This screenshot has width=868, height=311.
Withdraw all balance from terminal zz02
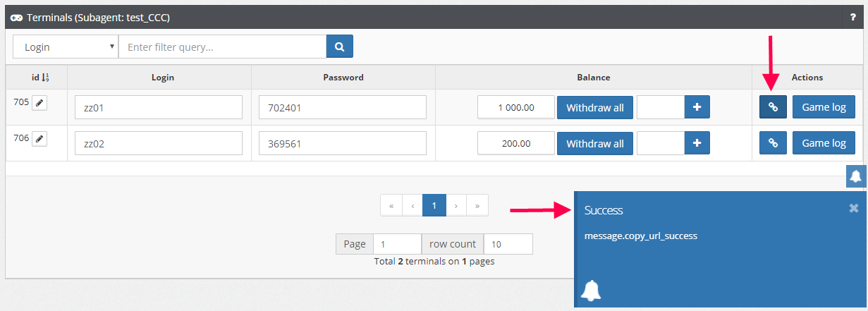pyautogui.click(x=594, y=143)
